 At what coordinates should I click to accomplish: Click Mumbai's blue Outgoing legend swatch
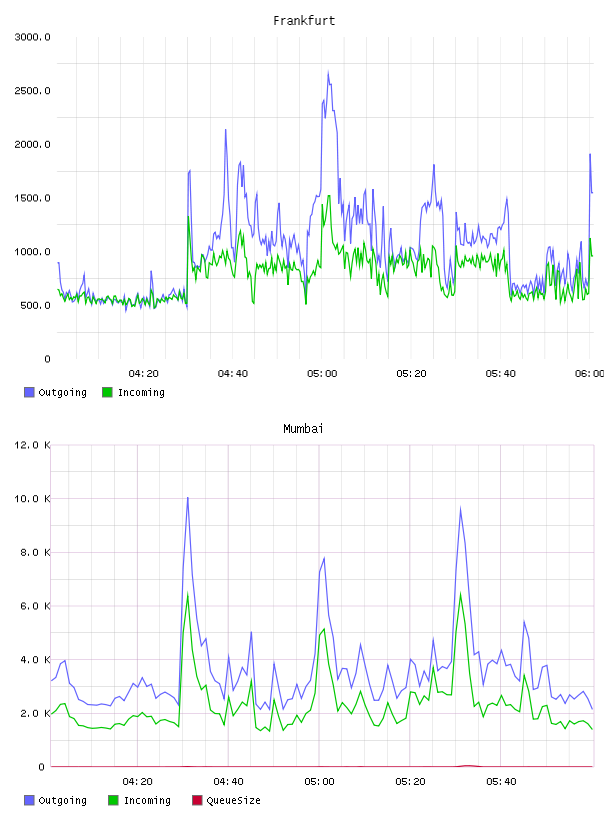29,800
